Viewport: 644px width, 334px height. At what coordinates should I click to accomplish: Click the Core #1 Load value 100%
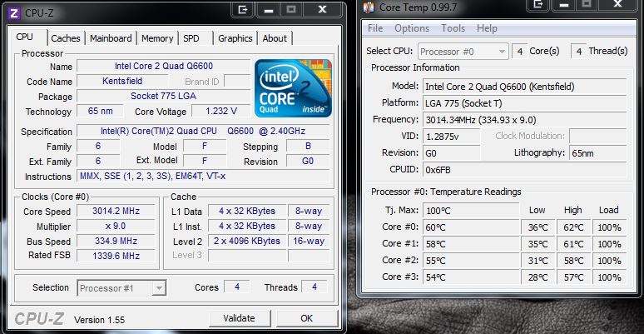(610, 244)
